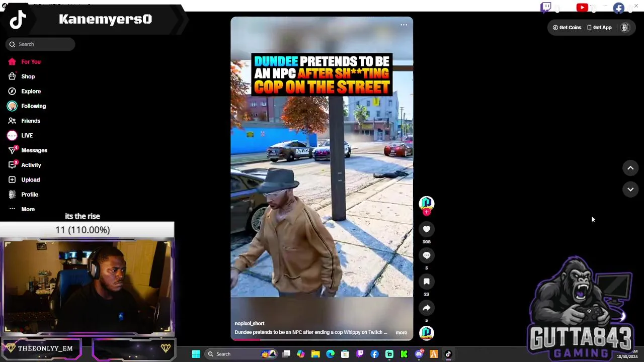This screenshot has width=644, height=362.
Task: Open Kick app on taskbar
Action: point(404,354)
